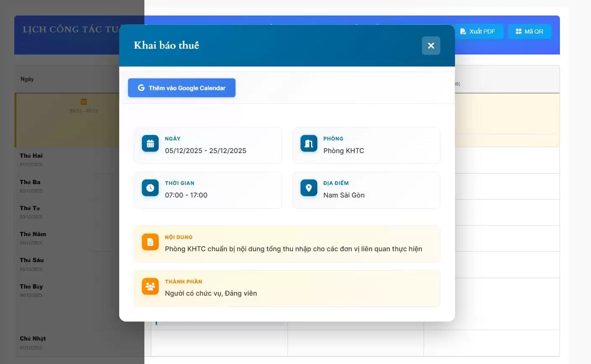This screenshot has width=591, height=364.
Task: Click the people icon beside Thành phần
Action: point(150,286)
